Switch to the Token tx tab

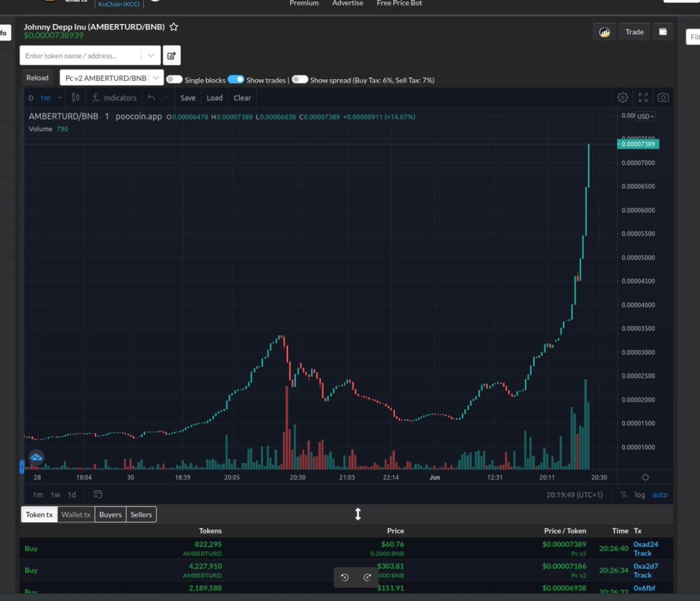point(39,515)
